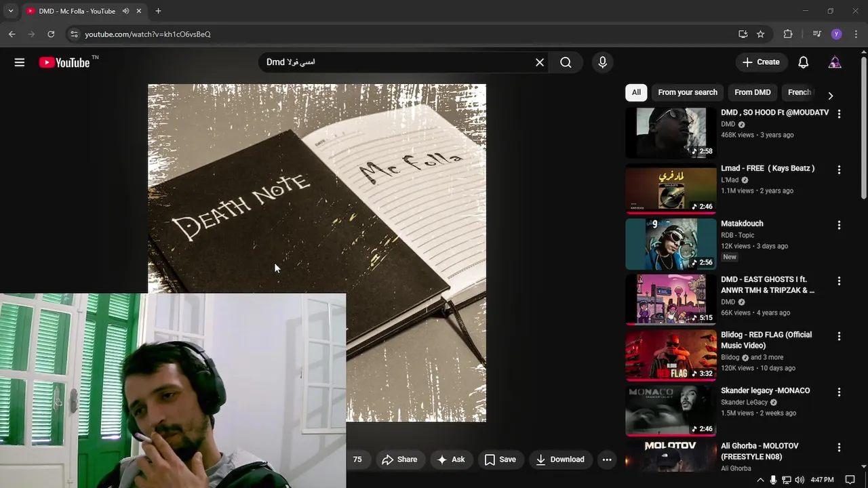This screenshot has height=488, width=868.
Task: Open Windows notification center icon
Action: point(850,480)
